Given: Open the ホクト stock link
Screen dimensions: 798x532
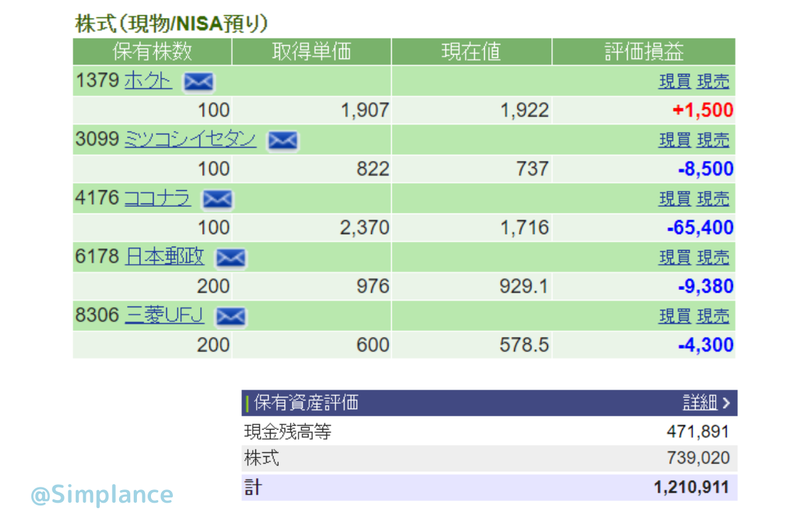Looking at the screenshot, I should (148, 82).
